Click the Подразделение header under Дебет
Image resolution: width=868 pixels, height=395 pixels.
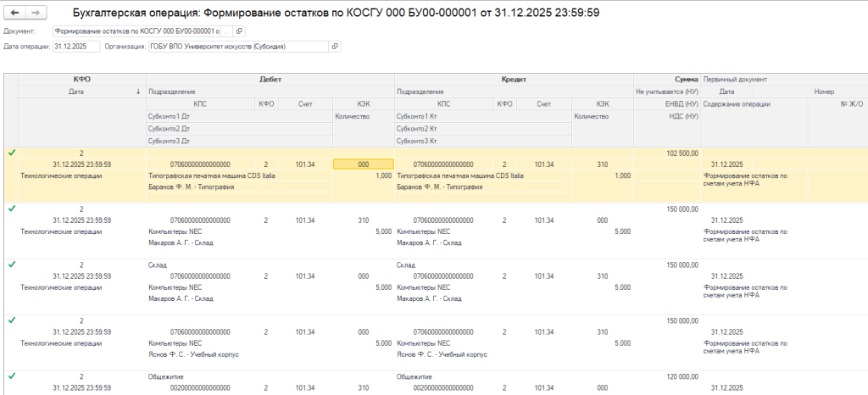pos(270,92)
